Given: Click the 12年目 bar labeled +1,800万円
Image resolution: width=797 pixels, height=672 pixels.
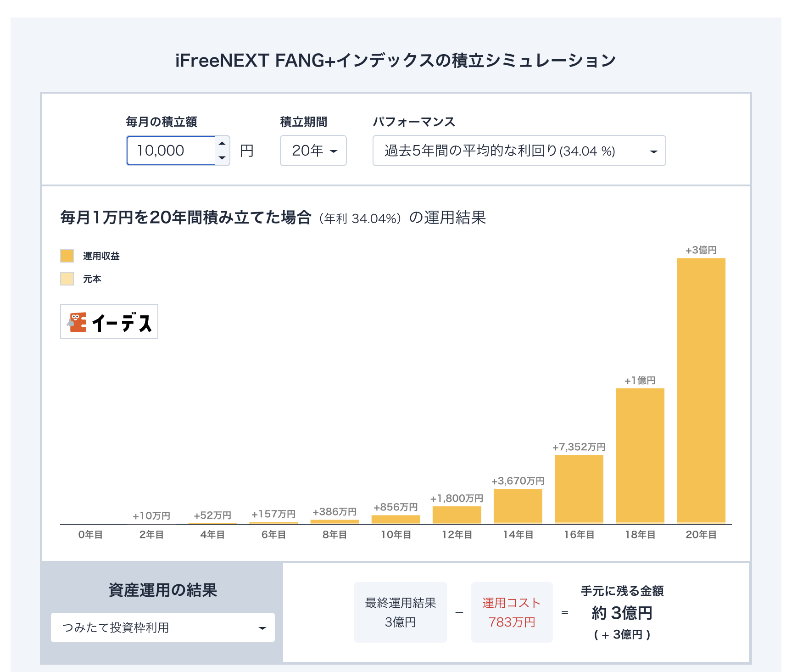Looking at the screenshot, I should click(457, 515).
